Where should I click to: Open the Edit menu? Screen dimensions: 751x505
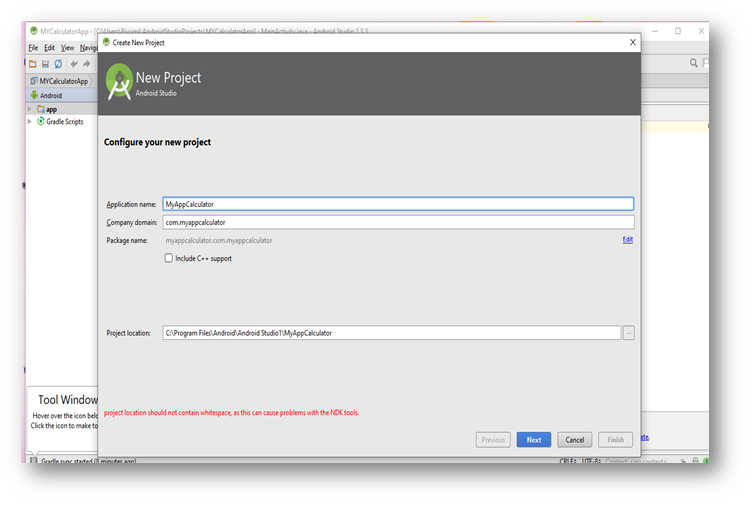[x=49, y=48]
